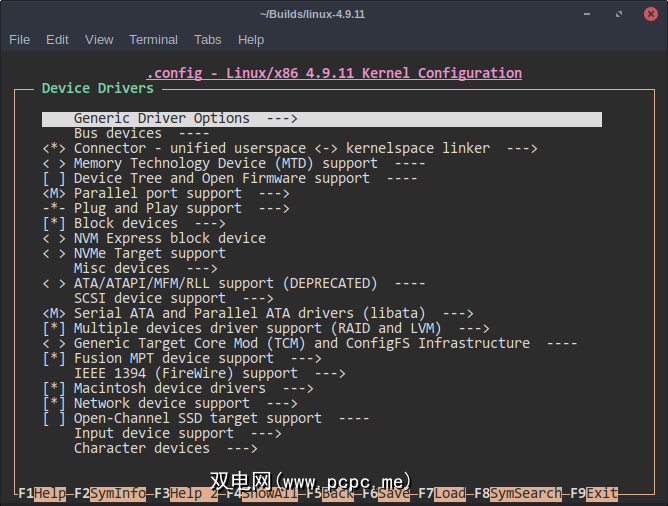Click the ~/Builds/linux-4.9.11 window title
Viewport: 668px width, 506px height.
tap(312, 14)
